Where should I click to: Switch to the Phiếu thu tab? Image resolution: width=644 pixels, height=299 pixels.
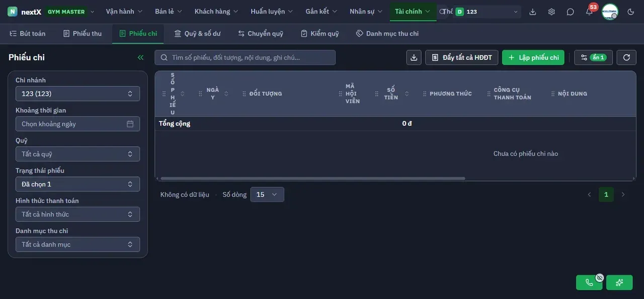click(83, 34)
